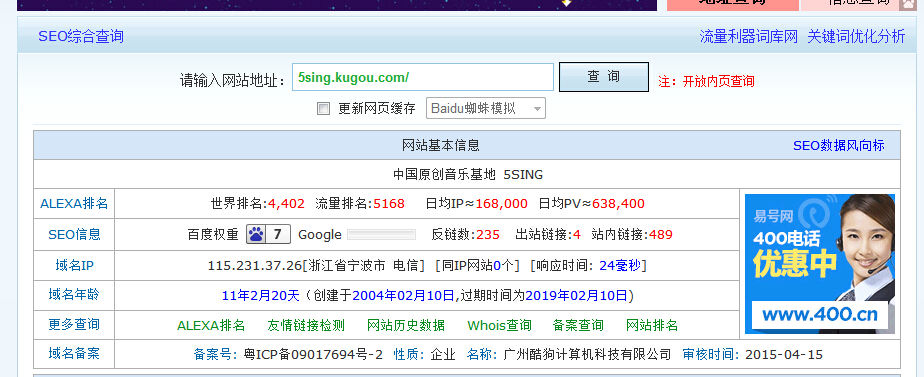924x377 pixels.
Task: Open 友情链接检测 link
Action: [x=306, y=325]
